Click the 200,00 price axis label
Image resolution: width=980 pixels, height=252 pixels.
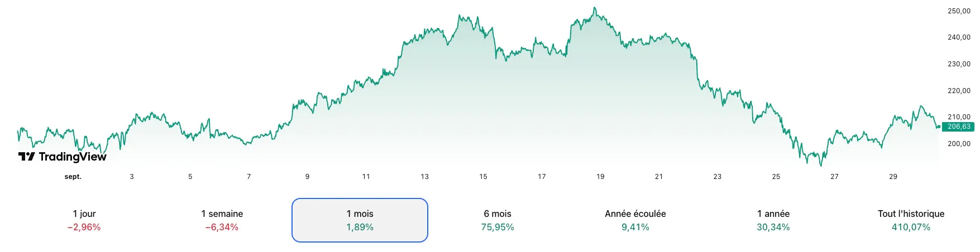pyautogui.click(x=959, y=144)
